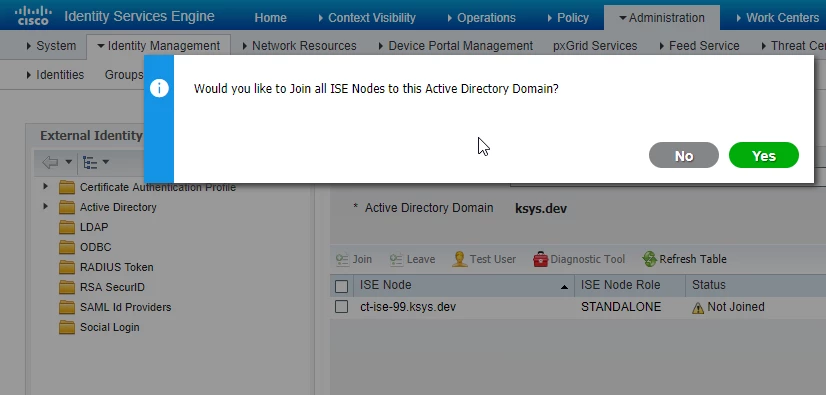
Task: Open Operations menu
Action: click(481, 17)
